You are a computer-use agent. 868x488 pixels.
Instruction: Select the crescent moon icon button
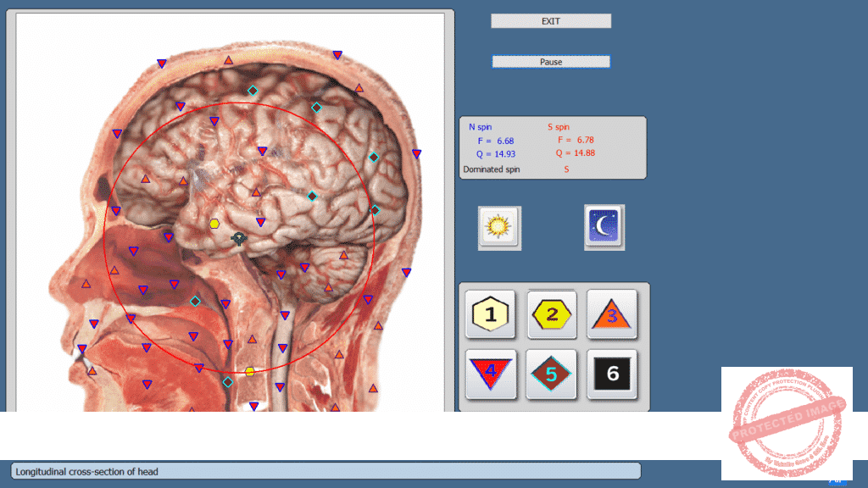coord(604,227)
